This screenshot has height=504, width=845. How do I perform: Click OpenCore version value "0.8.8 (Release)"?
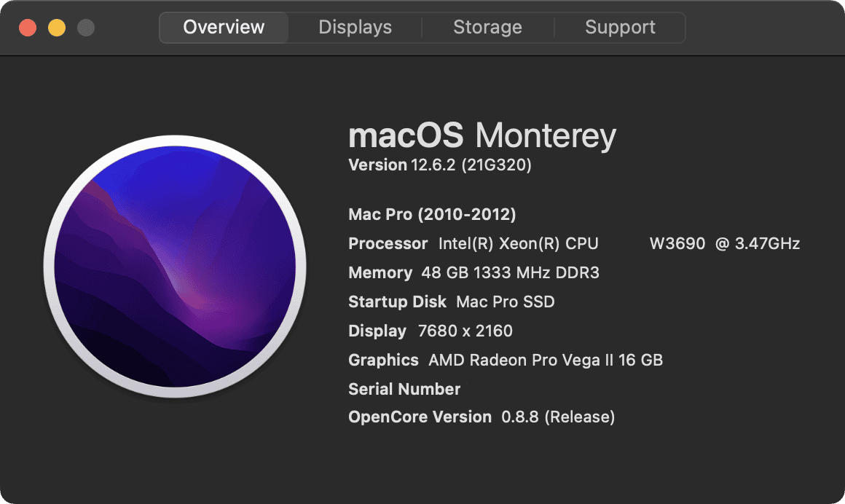pos(558,417)
